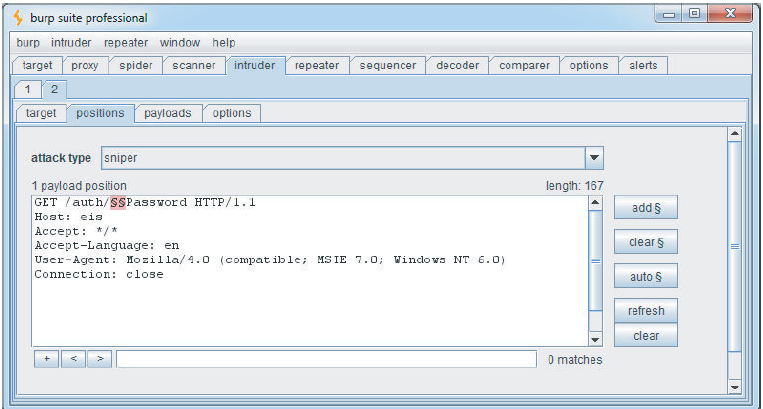Switch to the repeater tool tab
This screenshot has width=763, height=409.
click(317, 65)
